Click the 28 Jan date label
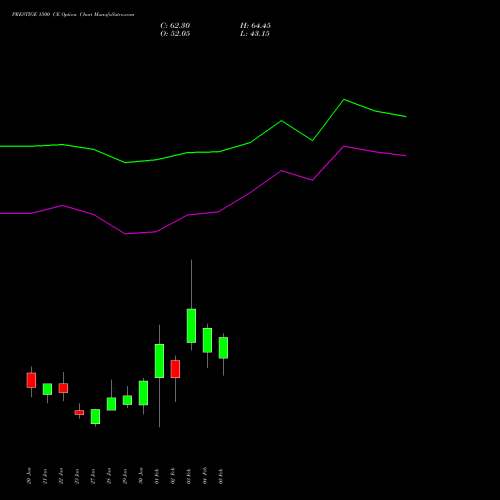 click(109, 476)
